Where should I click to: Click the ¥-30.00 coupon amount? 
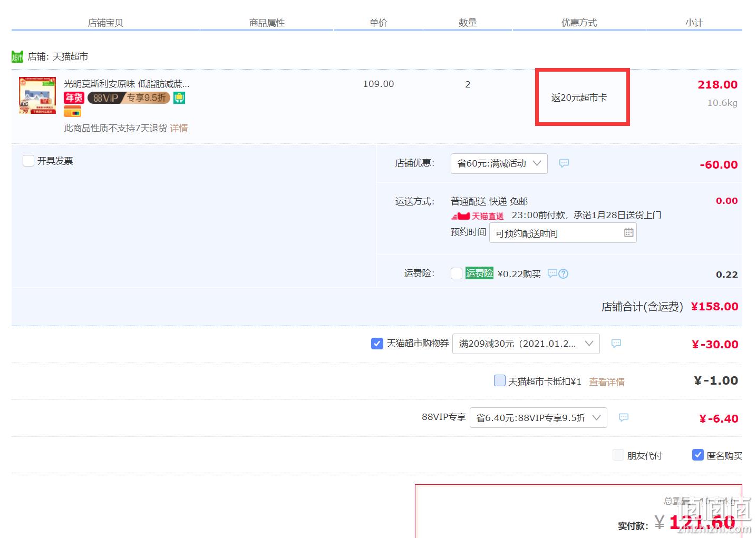715,345
